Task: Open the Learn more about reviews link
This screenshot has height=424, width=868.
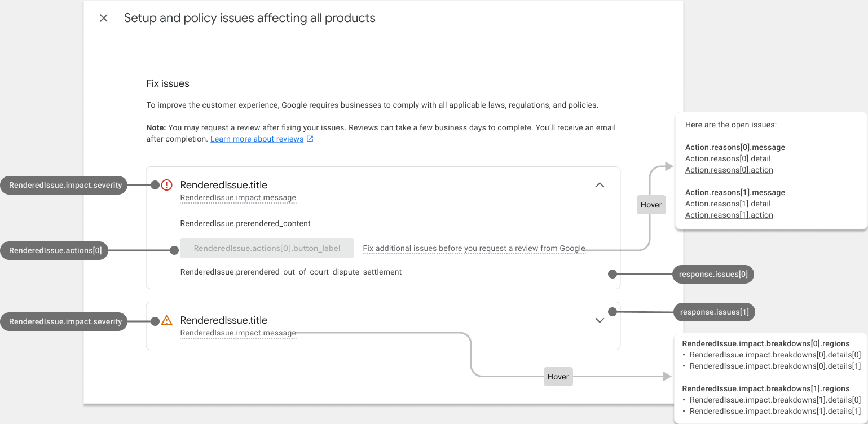Action: tap(257, 139)
